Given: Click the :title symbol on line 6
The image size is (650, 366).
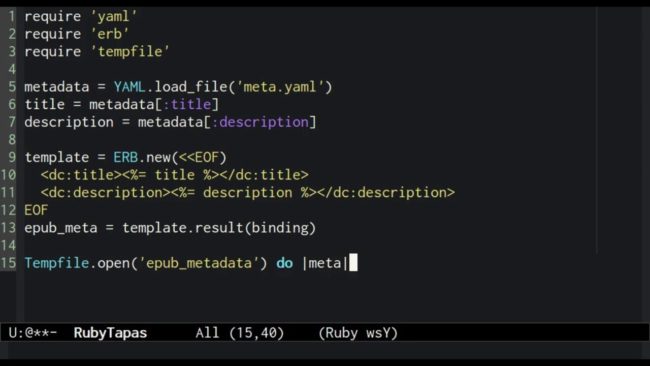Looking at the screenshot, I should click(x=187, y=104).
